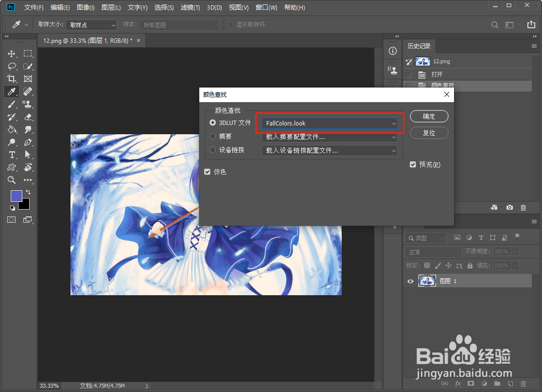The height and width of the screenshot is (392, 542).
Task: Select the Dodge tool
Action: click(x=11, y=142)
